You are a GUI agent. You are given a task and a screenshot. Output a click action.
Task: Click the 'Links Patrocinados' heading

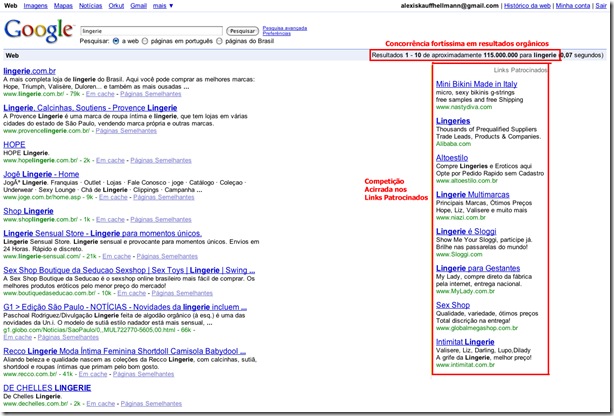pos(520,70)
